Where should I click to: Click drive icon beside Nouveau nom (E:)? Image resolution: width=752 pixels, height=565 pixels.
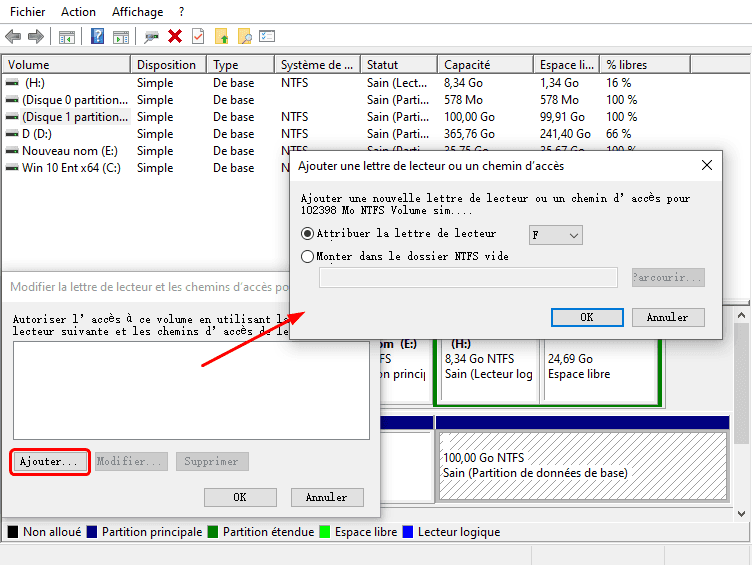point(12,151)
